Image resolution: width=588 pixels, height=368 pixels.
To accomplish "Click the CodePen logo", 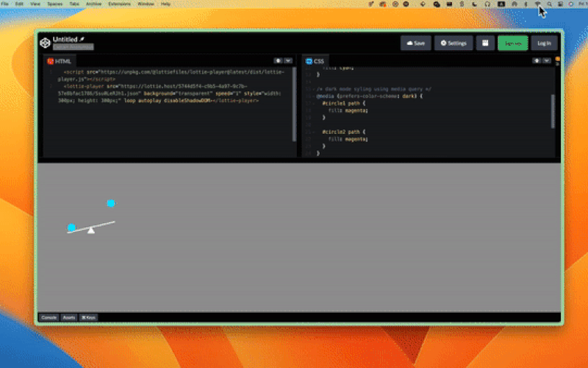I will [x=45, y=43].
